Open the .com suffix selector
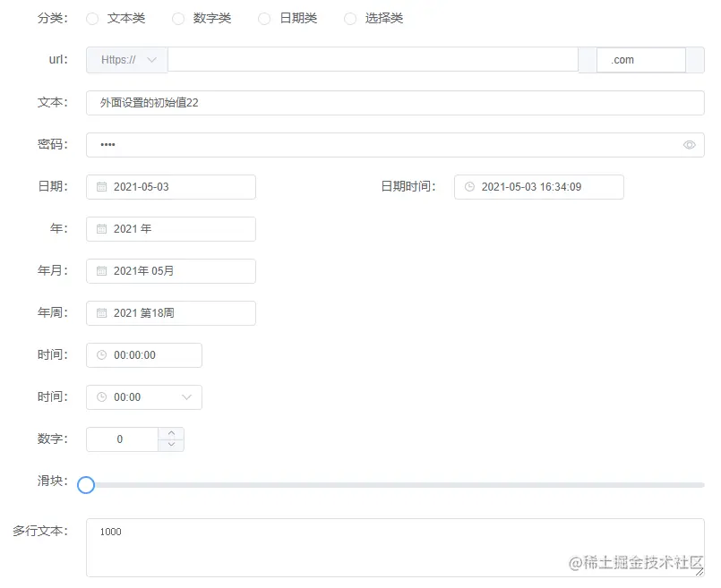The height and width of the screenshot is (588, 721). (641, 60)
